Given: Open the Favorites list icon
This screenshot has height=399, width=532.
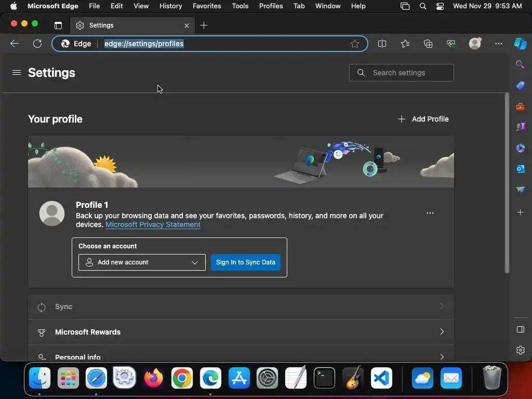Looking at the screenshot, I should [x=405, y=44].
